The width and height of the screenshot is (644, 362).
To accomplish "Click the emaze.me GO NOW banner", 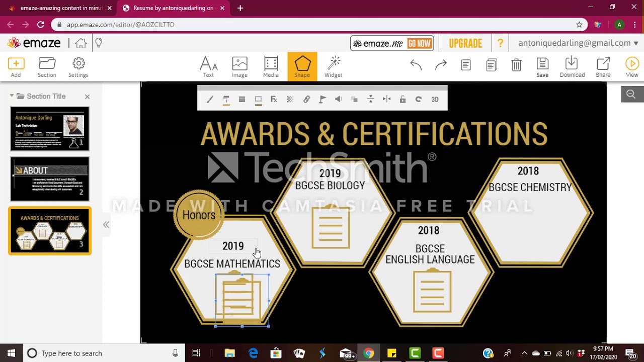I will tap(392, 44).
